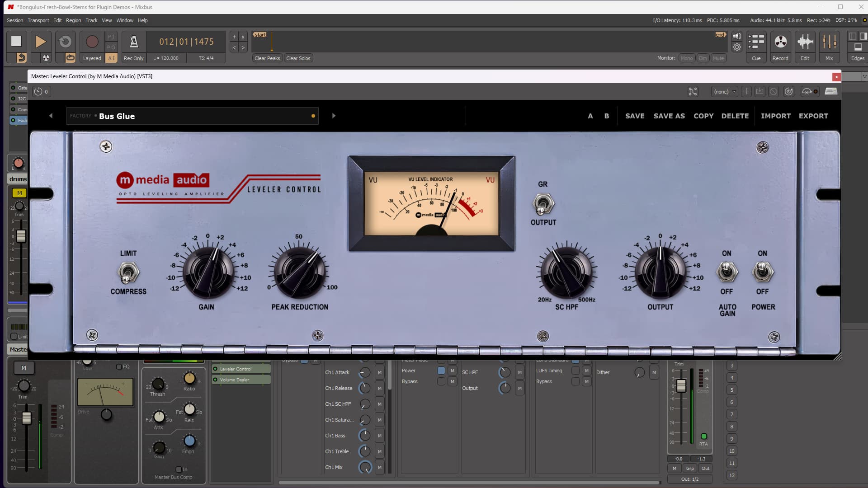This screenshot has height=488, width=868.
Task: Click the tempo field showing 120.000
Action: point(166,58)
